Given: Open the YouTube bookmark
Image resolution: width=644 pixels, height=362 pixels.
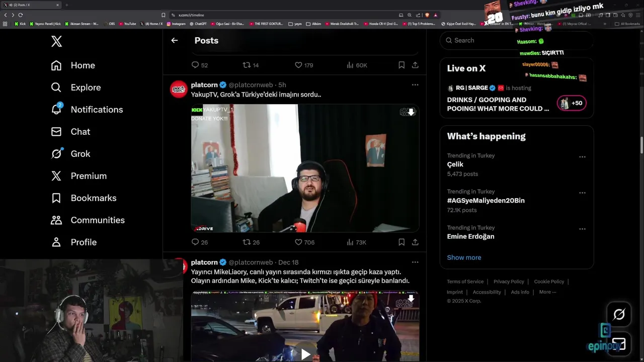Looking at the screenshot, I should click(127, 24).
